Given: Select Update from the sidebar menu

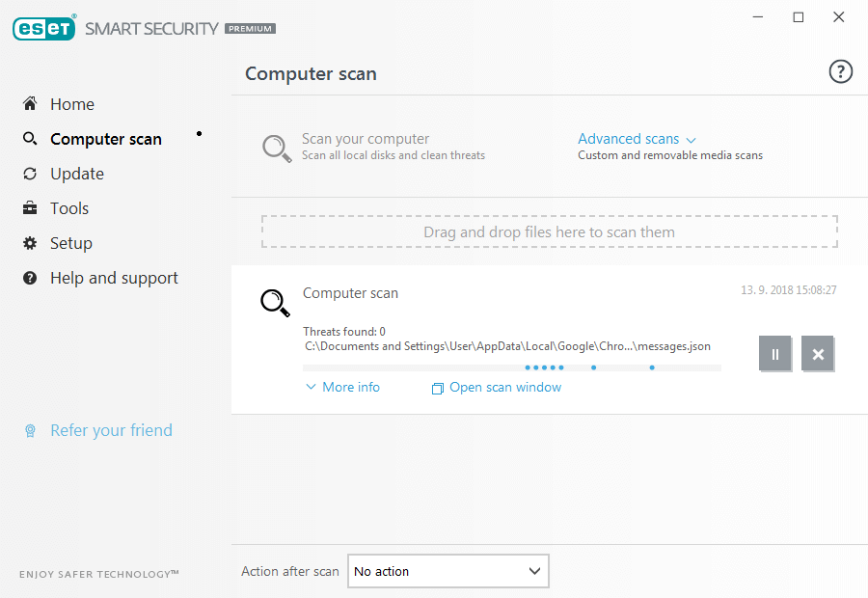Looking at the screenshot, I should [x=77, y=173].
